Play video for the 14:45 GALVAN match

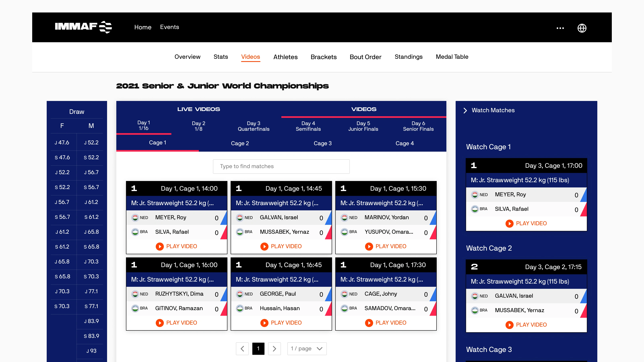tap(281, 246)
